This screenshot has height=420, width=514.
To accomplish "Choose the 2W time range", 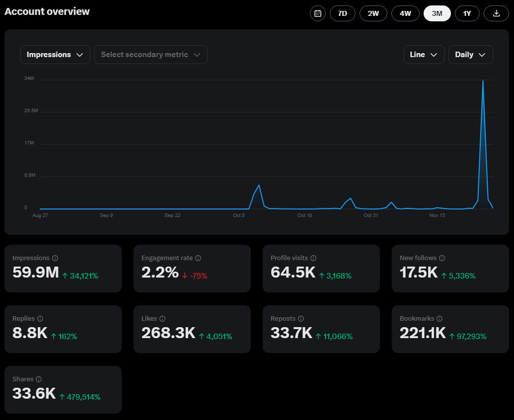I will point(373,13).
